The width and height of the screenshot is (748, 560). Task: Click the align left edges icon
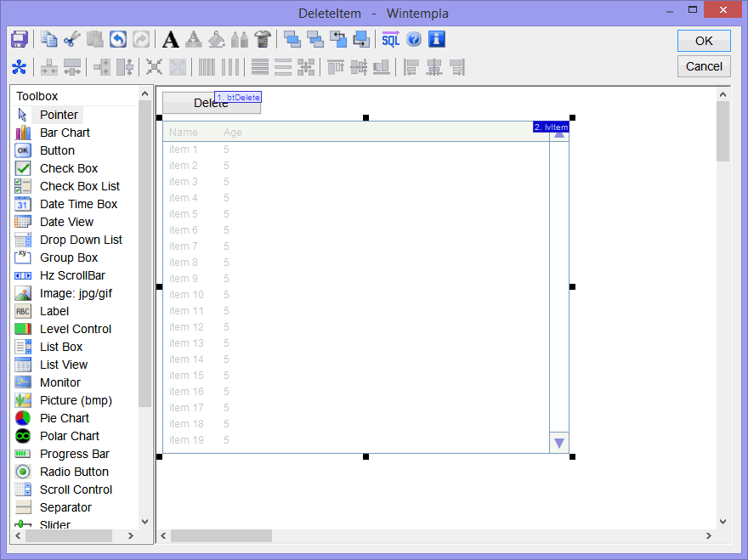411,67
